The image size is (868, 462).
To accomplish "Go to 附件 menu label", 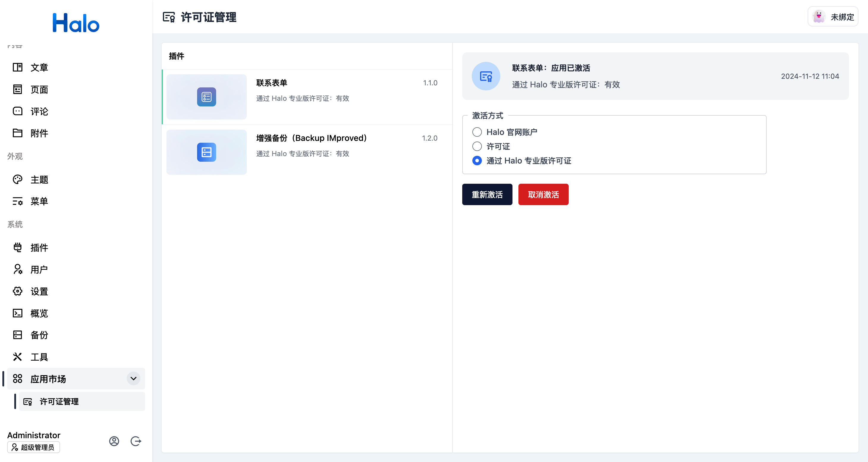I will [x=39, y=133].
